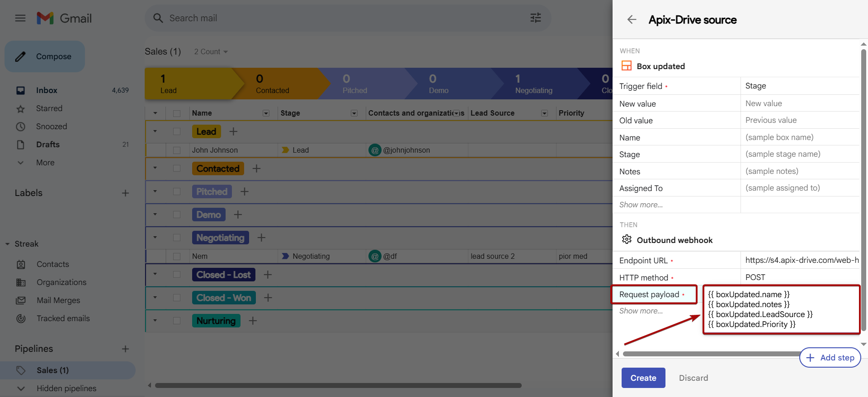Edit the Endpoint URL field

coord(800,260)
